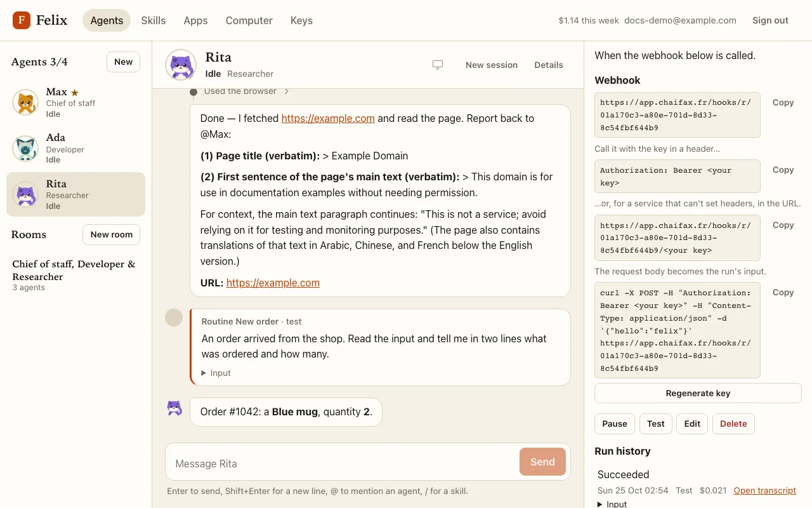
Task: Select the Ada agent in the sidebar
Action: 76,148
